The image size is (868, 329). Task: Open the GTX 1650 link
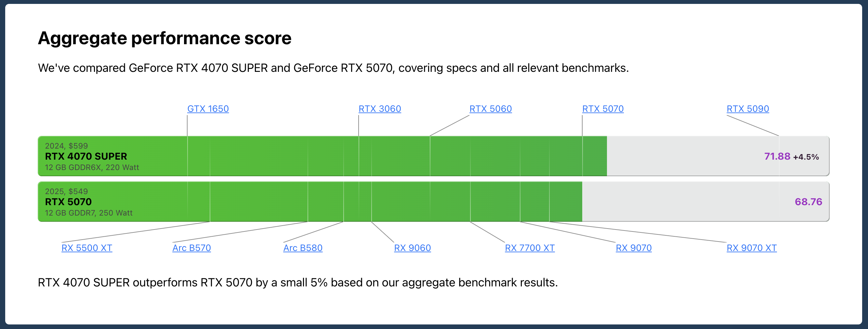point(208,109)
